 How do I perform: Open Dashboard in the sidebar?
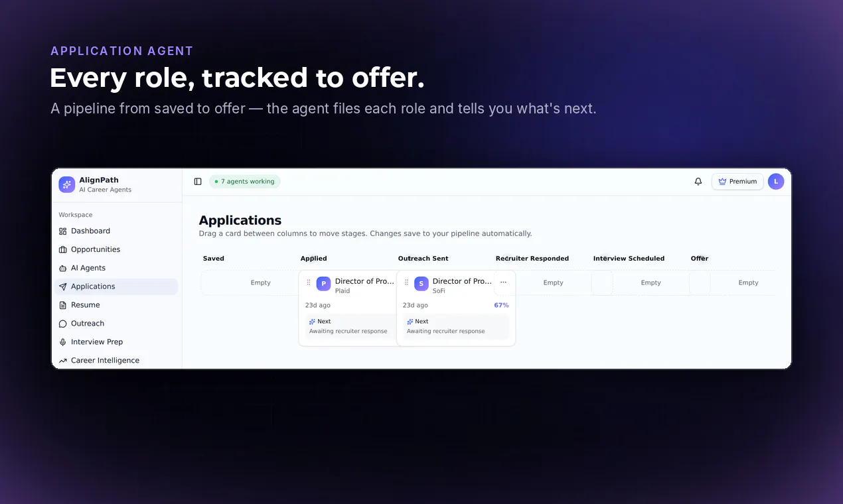[116, 231]
